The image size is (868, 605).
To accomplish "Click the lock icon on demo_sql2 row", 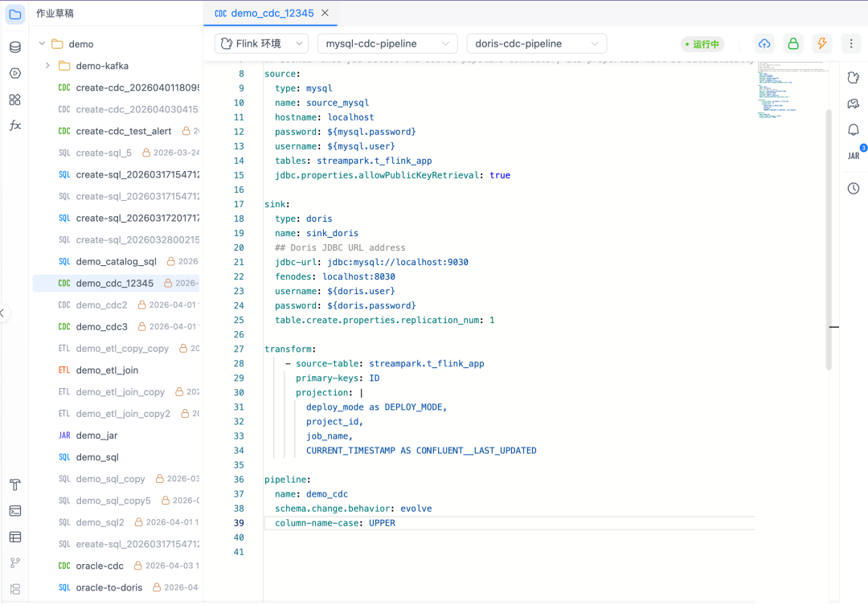I will (138, 522).
